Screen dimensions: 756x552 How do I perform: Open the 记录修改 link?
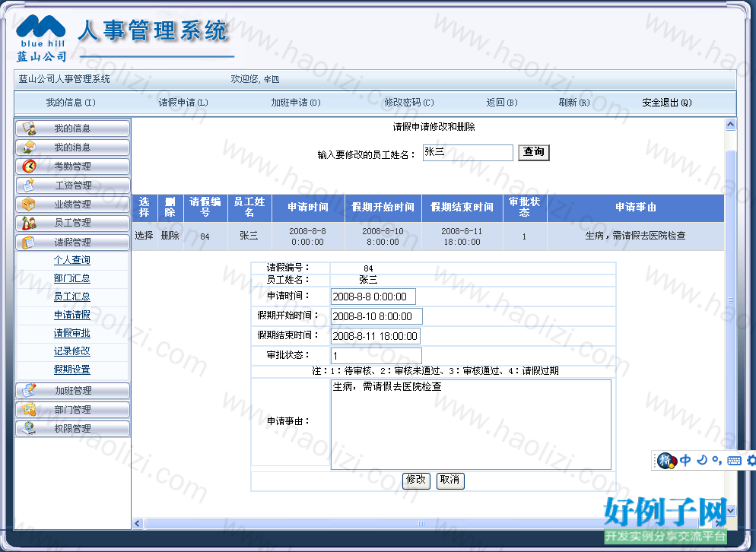(x=71, y=351)
